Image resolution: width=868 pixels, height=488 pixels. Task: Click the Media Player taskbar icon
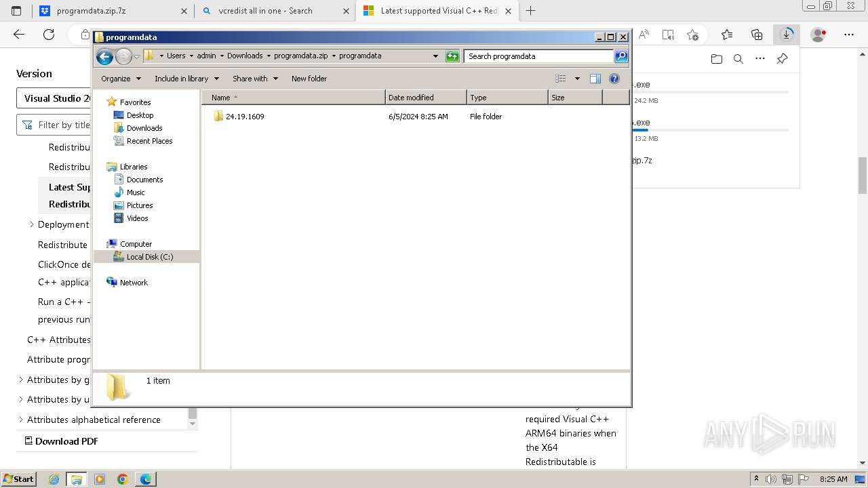click(x=100, y=479)
